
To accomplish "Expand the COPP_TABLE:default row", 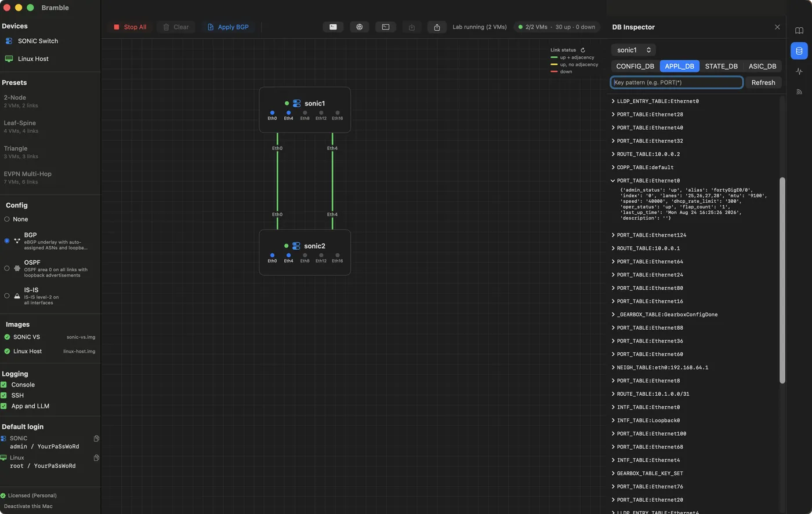I will (x=613, y=167).
